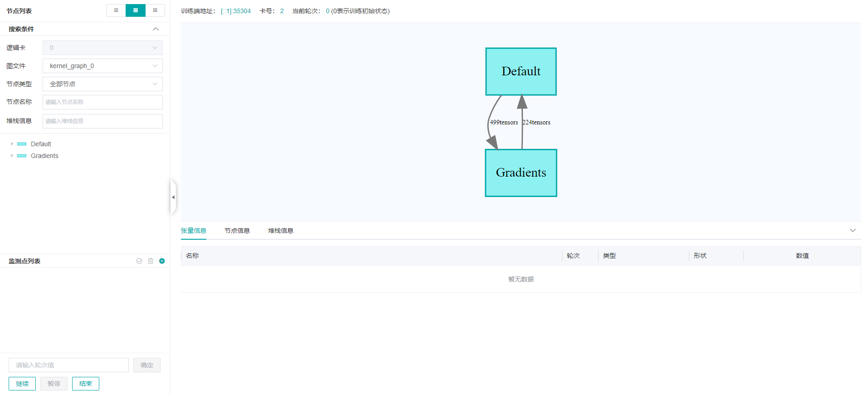Click the 类型 column header
The height and width of the screenshot is (395, 868).
[x=610, y=256]
